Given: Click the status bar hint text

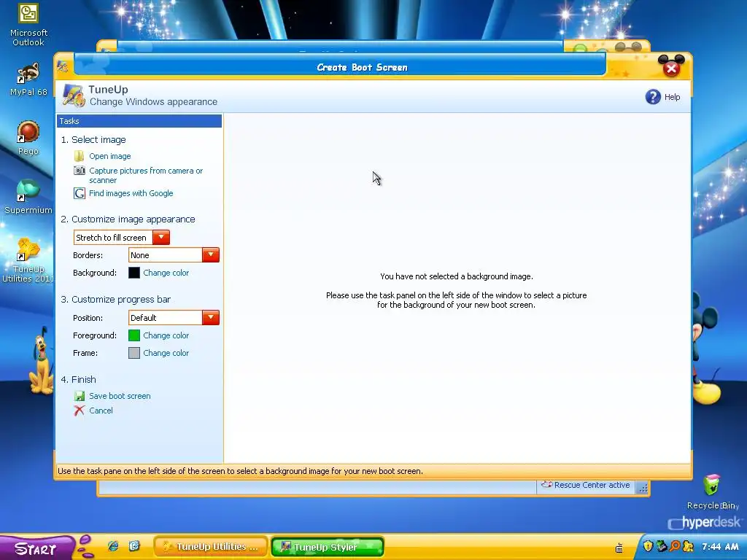Looking at the screenshot, I should tap(240, 471).
